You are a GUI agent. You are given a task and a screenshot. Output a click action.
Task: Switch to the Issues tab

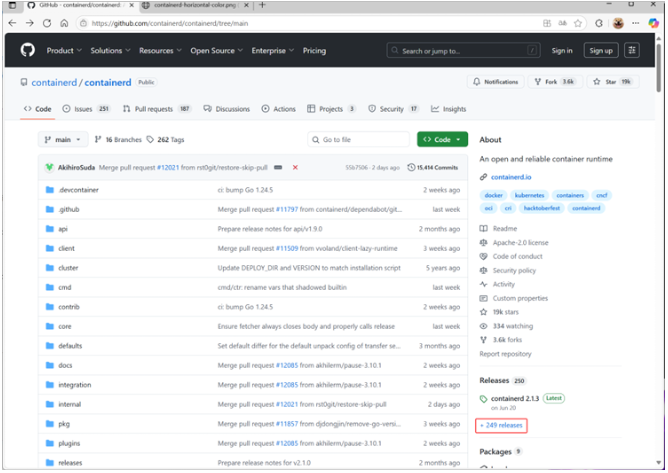tap(86, 109)
